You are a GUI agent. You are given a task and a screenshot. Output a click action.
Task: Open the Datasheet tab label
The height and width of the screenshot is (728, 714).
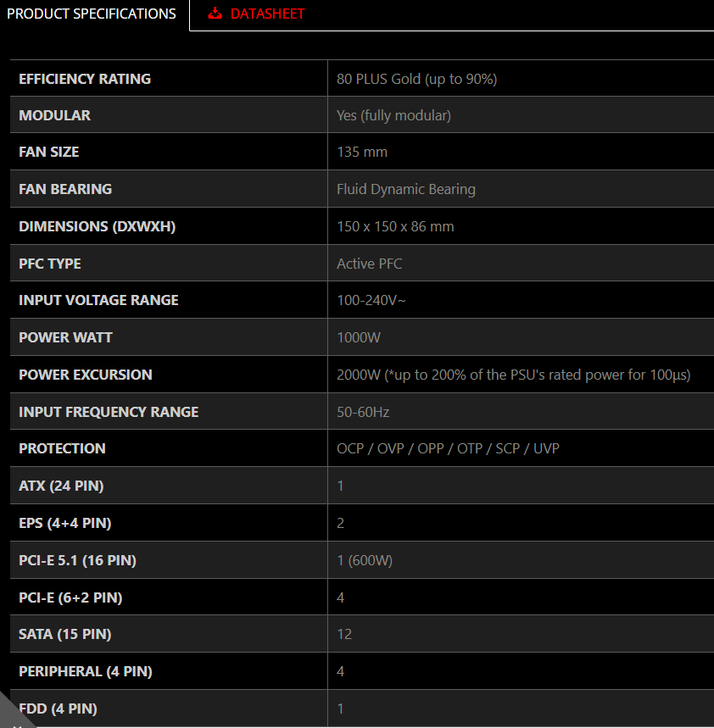267,14
